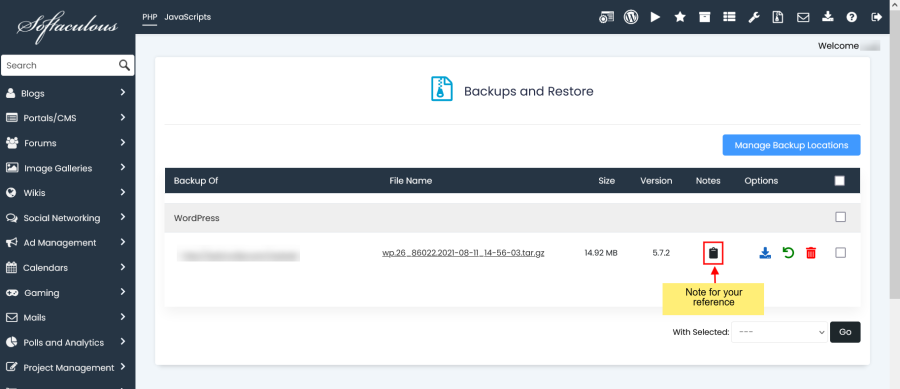Screen dimensions: 900x389
Task: Expand the Social Networking chevron
Action: (123, 217)
